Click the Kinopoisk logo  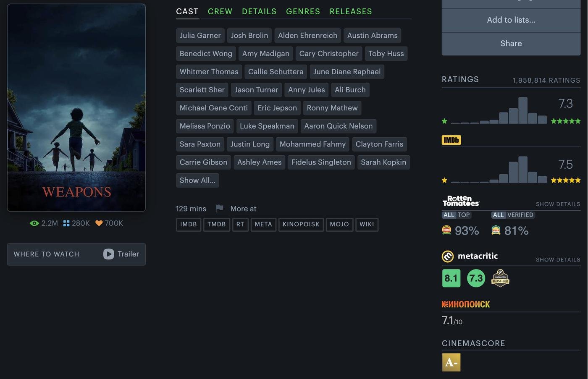click(x=466, y=304)
